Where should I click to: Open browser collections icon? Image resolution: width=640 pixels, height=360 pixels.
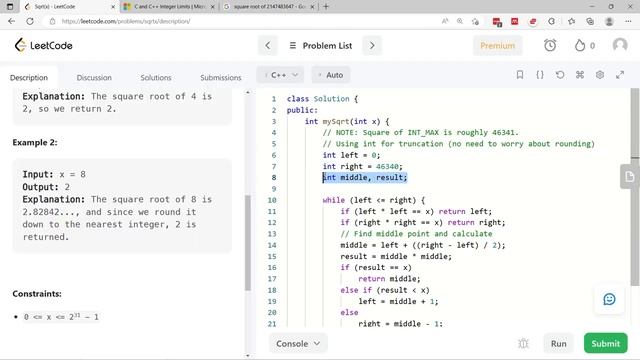click(590, 21)
